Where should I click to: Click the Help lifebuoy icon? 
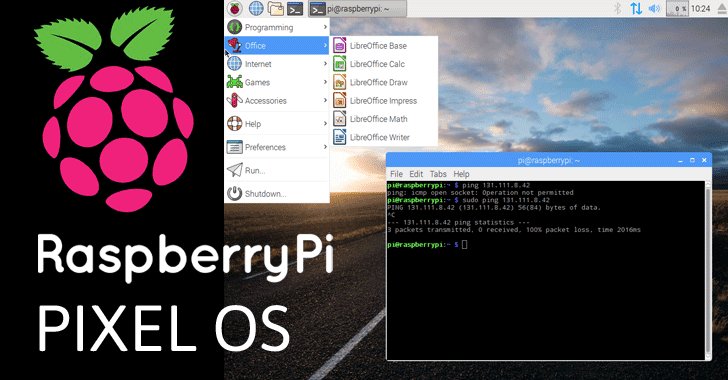(234, 123)
